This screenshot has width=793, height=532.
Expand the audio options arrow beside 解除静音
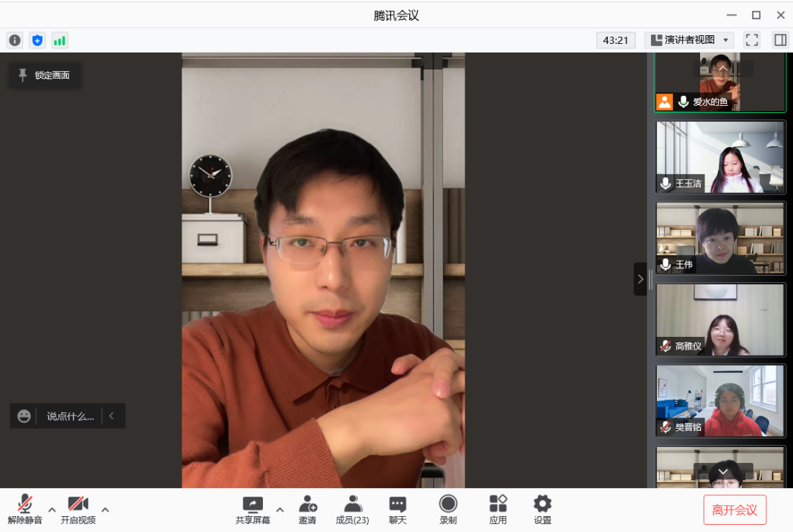pyautogui.click(x=52, y=510)
